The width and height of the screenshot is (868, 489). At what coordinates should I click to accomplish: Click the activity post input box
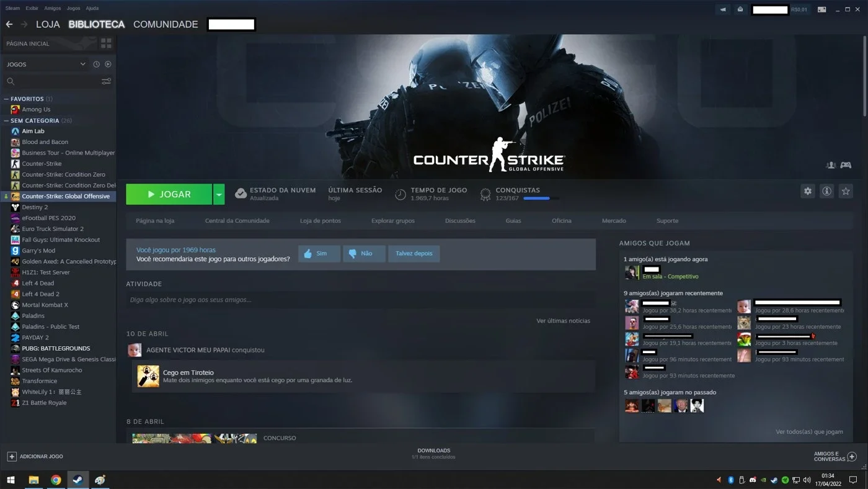360,300
